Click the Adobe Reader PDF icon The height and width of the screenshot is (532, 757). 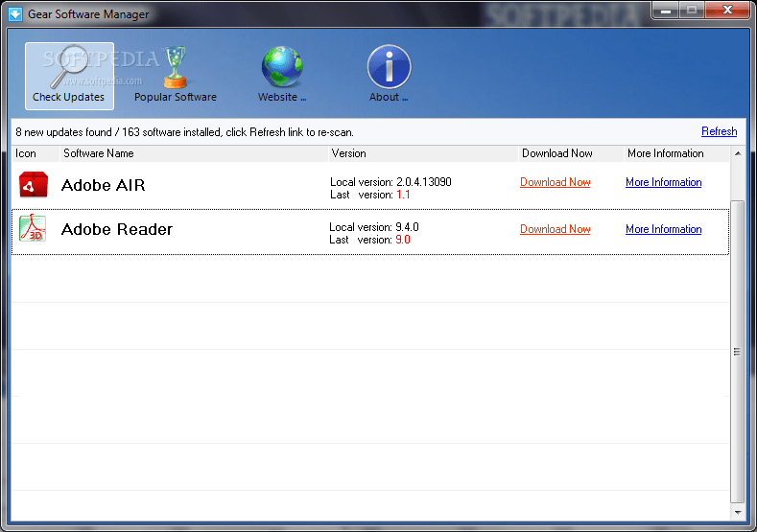click(33, 227)
